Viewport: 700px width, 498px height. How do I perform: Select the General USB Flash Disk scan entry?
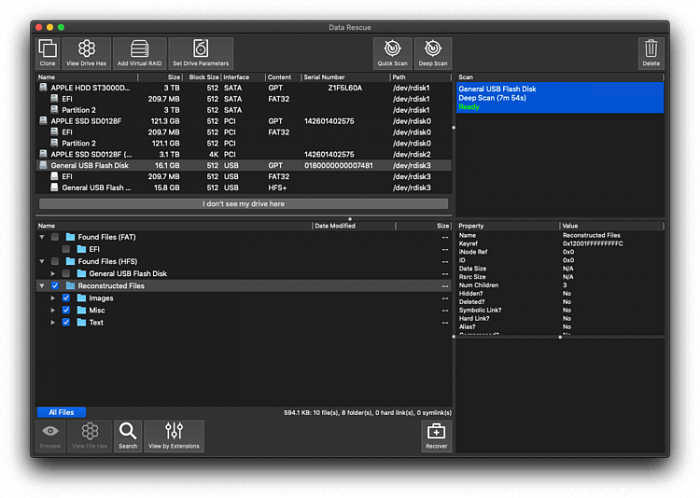[560, 98]
